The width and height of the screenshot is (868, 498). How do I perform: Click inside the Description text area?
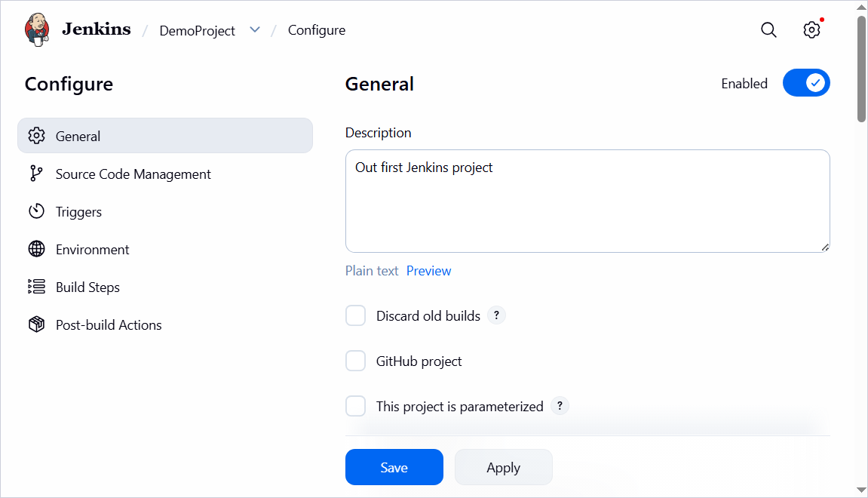click(587, 201)
